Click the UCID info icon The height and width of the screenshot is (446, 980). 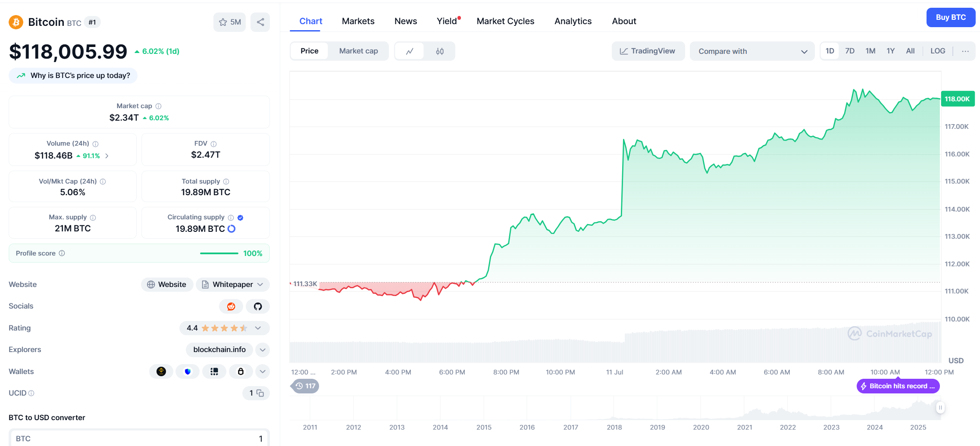31,393
